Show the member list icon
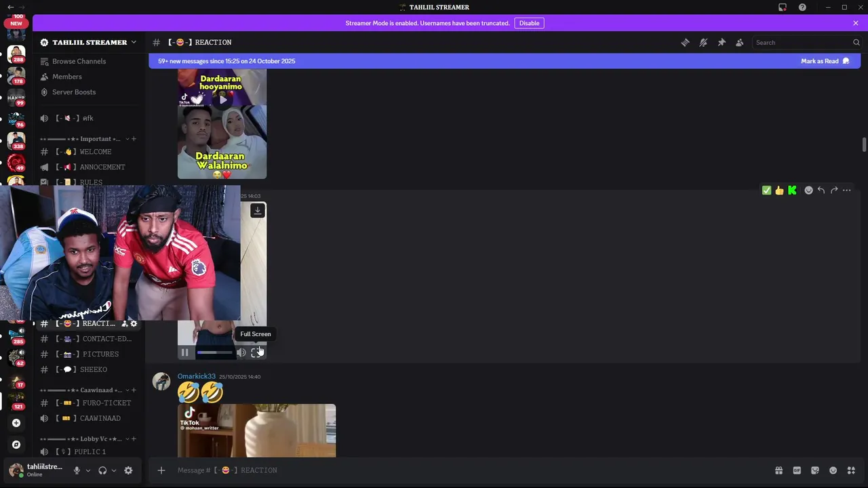868x488 pixels. (740, 42)
